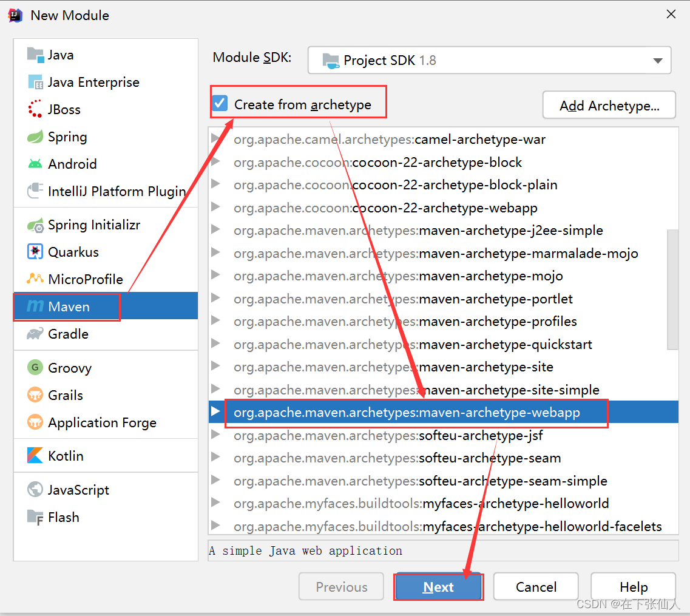Screen dimensions: 690x616
Task: Click 'A simple Java web application' description
Action: (x=305, y=551)
